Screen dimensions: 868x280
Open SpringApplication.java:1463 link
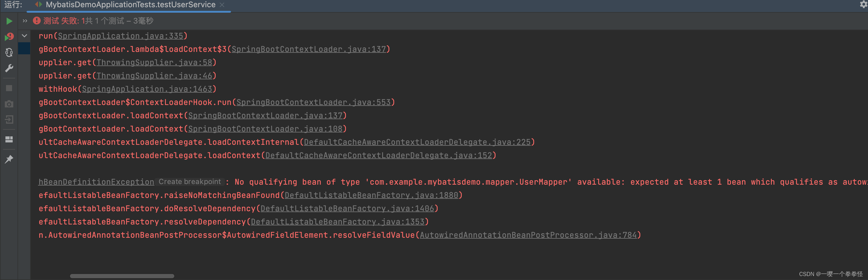coord(147,89)
